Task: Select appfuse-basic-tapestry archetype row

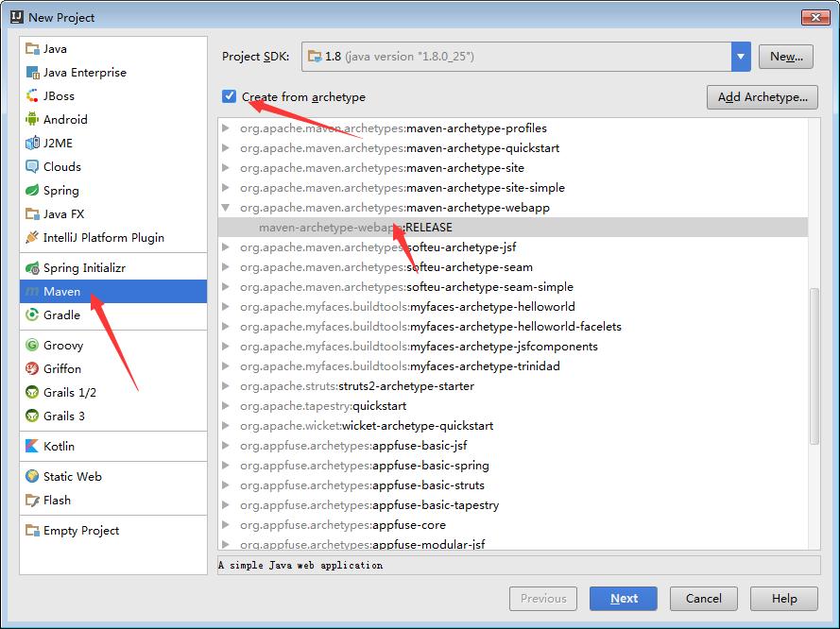Action: click(x=513, y=504)
